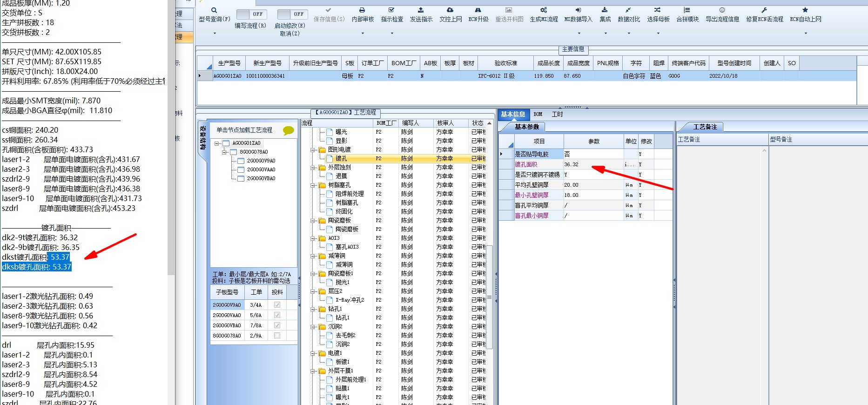Click the MI数据导入 import icon
This screenshot has width=868, height=405.
578,10
